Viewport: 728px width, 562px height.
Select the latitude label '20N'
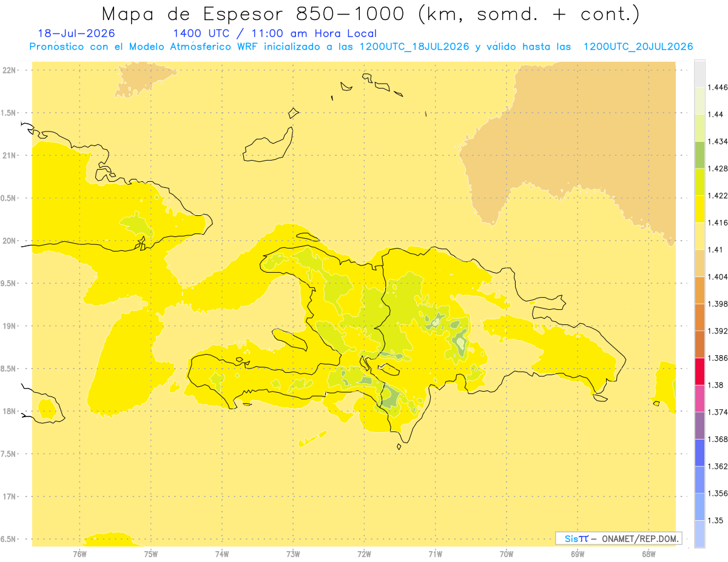pos(9,241)
